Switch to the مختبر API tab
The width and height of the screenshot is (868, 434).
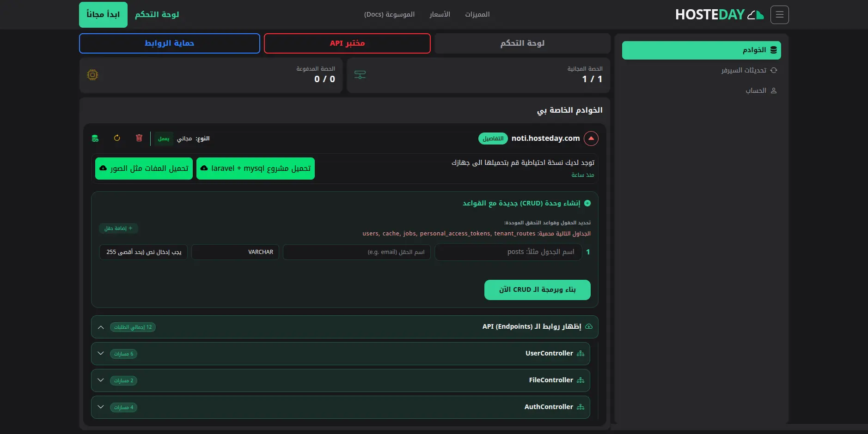347,43
